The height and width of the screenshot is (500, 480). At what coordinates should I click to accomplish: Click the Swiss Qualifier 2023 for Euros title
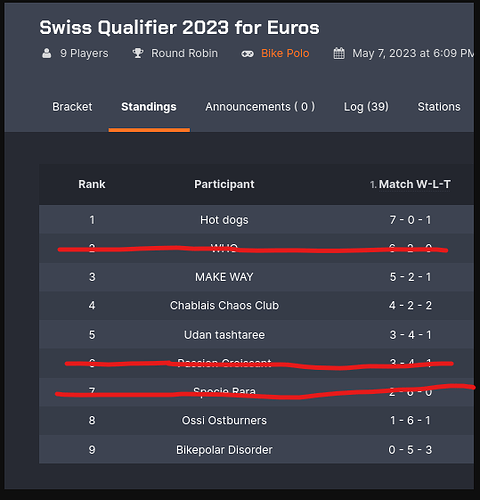179,27
